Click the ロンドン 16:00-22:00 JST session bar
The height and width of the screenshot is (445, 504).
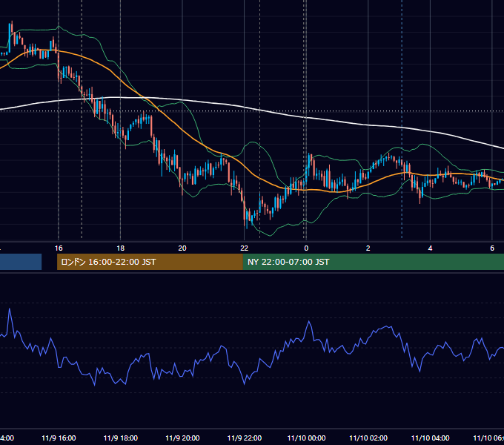tap(150, 262)
